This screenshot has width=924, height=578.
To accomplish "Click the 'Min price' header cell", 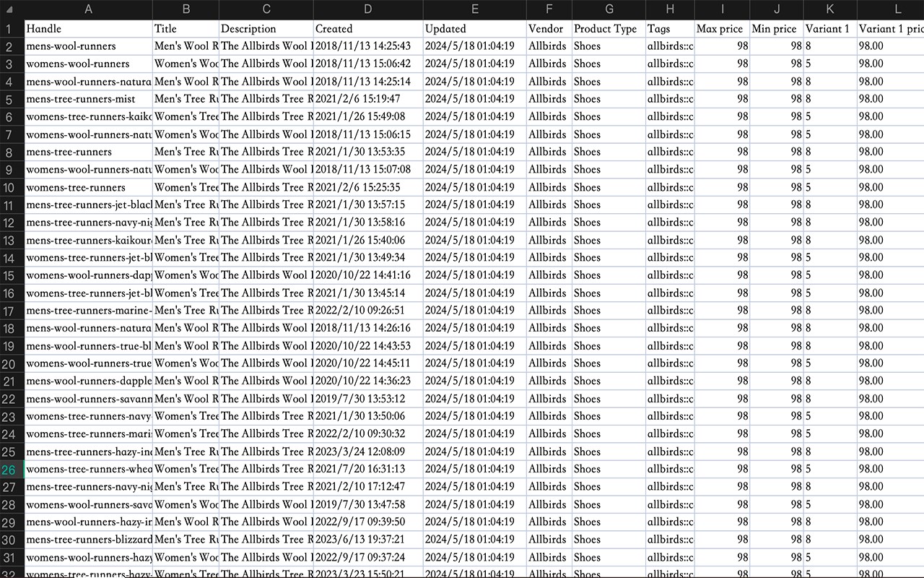I will [x=777, y=29].
